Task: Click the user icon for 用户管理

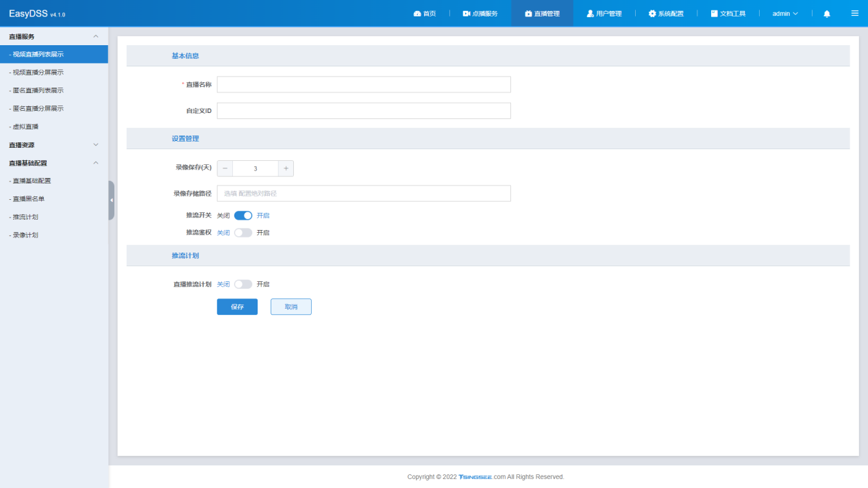Action: point(590,14)
